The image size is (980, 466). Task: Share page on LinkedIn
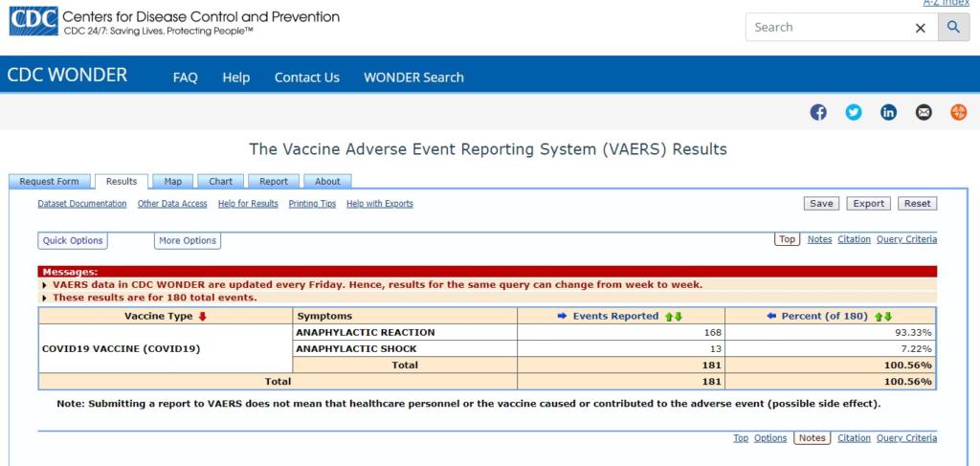tap(888, 112)
